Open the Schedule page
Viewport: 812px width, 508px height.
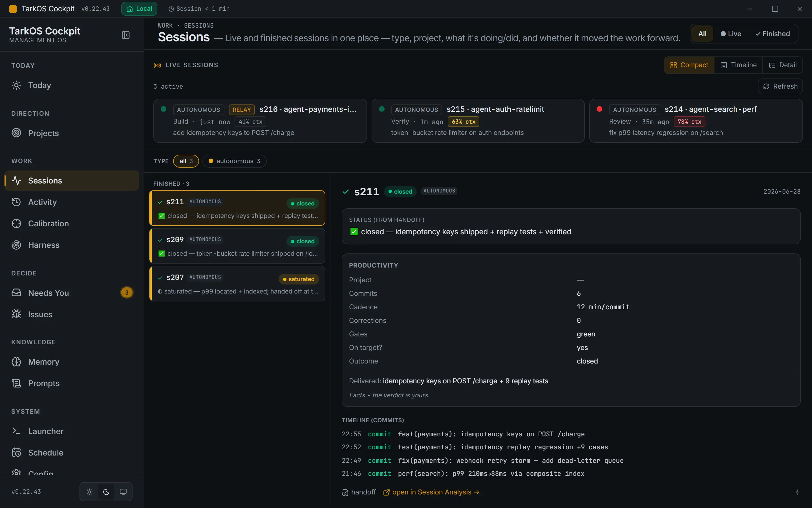[72, 453]
